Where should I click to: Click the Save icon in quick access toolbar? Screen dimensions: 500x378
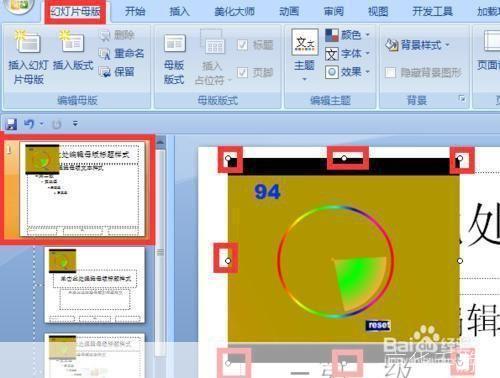(11, 124)
